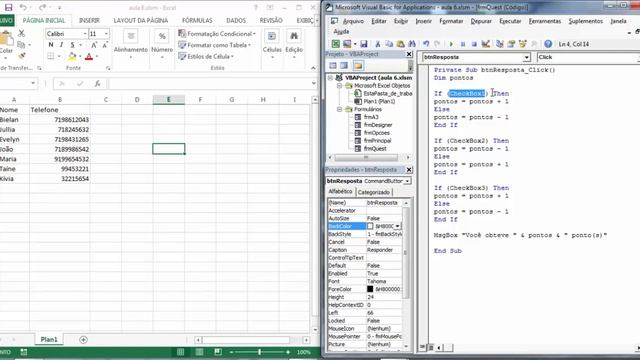
Task: Click the Excel quick access Save icon
Action: pos(8,7)
